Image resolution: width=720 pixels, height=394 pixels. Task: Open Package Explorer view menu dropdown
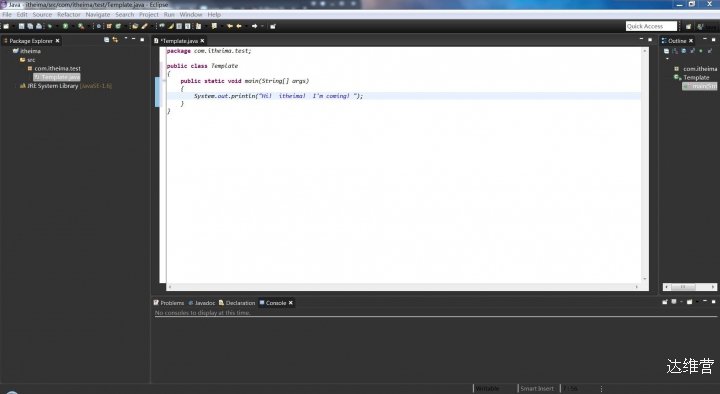click(126, 38)
